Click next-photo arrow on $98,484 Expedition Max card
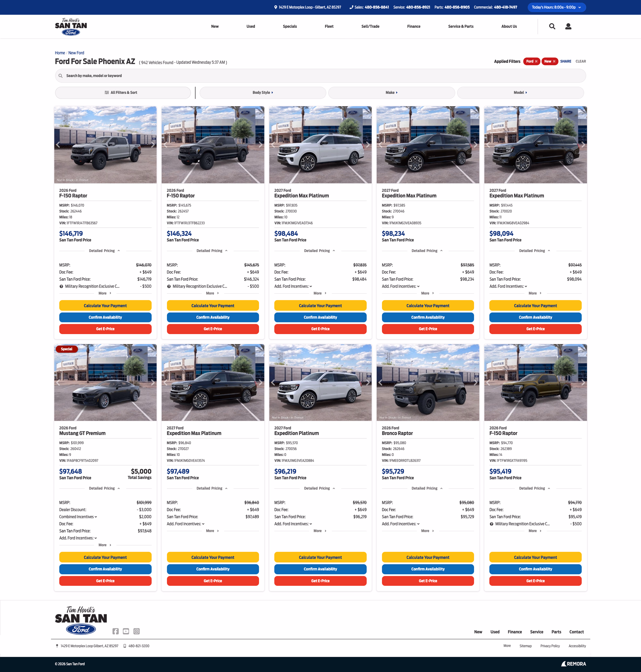This screenshot has width=641, height=672. [368, 145]
